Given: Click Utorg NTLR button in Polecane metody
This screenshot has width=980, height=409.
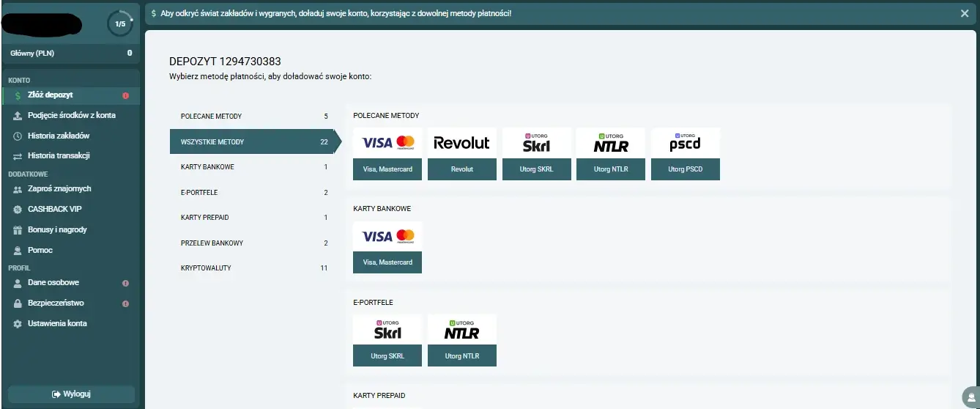Looking at the screenshot, I should pyautogui.click(x=611, y=169).
